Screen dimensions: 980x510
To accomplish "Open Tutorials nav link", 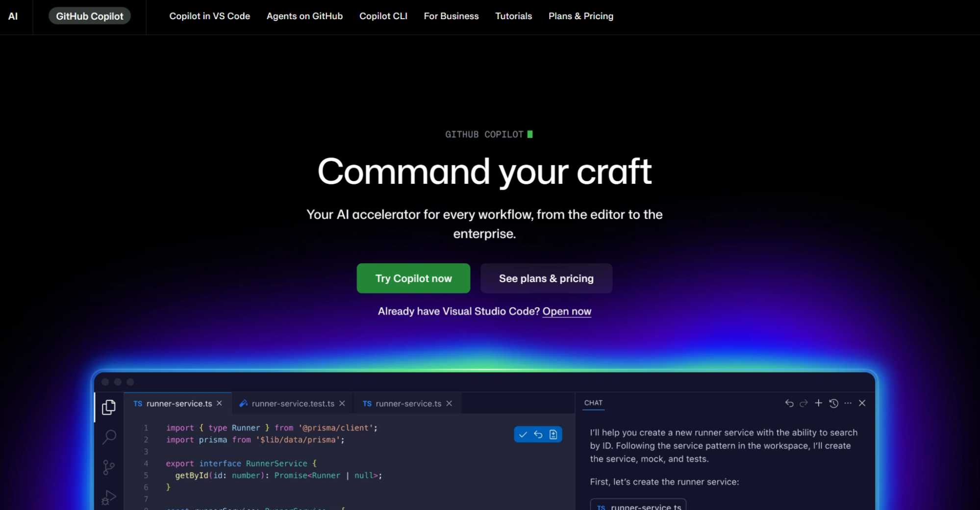I will coord(513,16).
